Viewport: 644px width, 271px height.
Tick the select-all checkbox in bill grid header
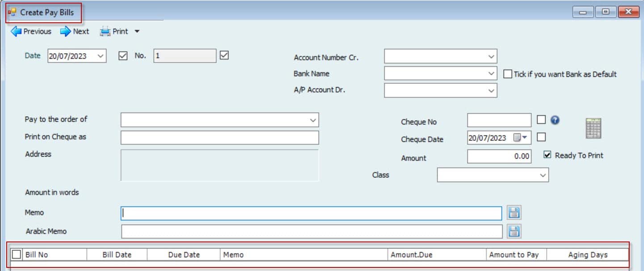coord(17,254)
